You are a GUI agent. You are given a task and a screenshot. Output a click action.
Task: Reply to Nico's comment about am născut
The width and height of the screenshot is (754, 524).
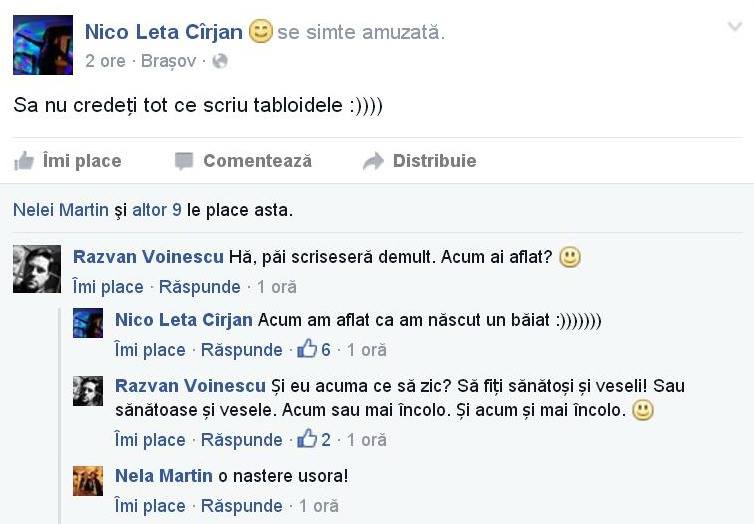click(241, 350)
